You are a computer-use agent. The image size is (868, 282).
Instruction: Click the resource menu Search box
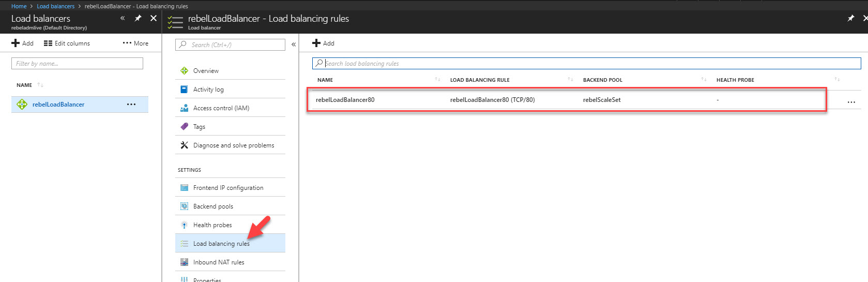pos(230,45)
